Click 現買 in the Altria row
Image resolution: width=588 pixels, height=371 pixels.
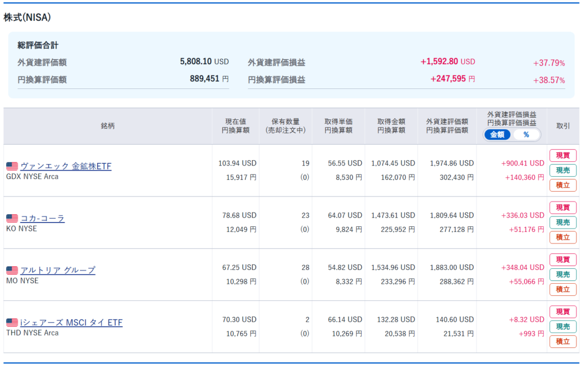coord(563,260)
